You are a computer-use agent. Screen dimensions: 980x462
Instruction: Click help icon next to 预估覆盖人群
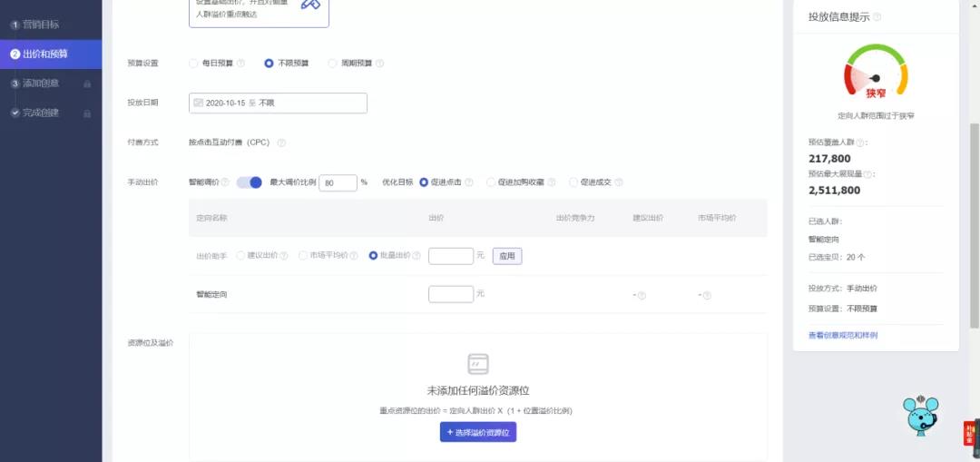pos(859,143)
